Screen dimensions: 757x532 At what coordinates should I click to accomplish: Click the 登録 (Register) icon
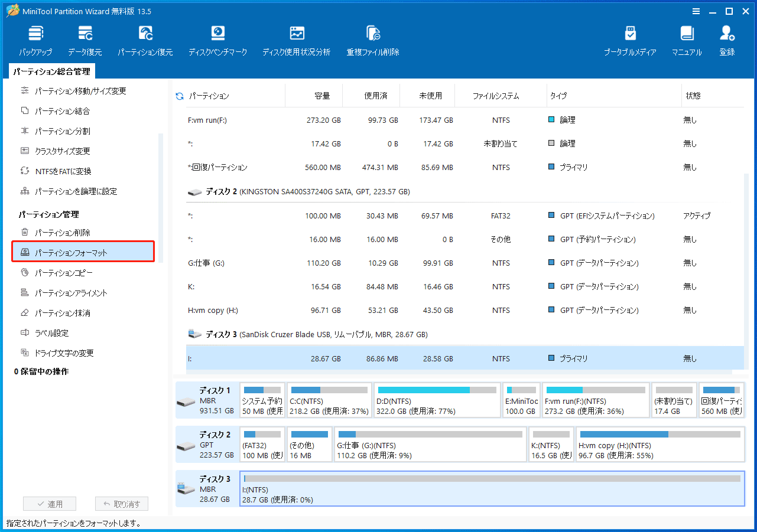point(726,39)
